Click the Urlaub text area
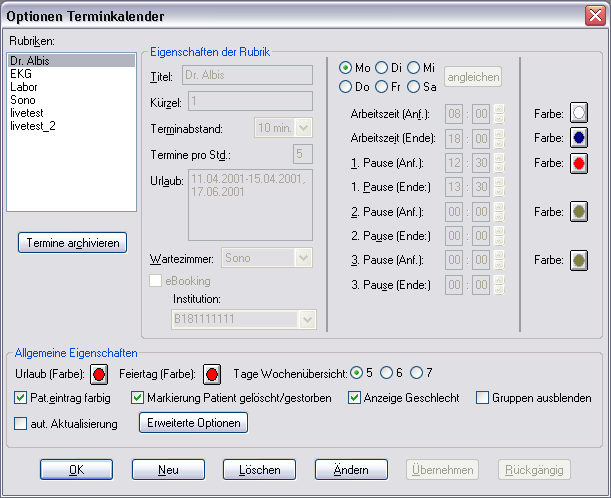This screenshot has width=611, height=498. 250,205
